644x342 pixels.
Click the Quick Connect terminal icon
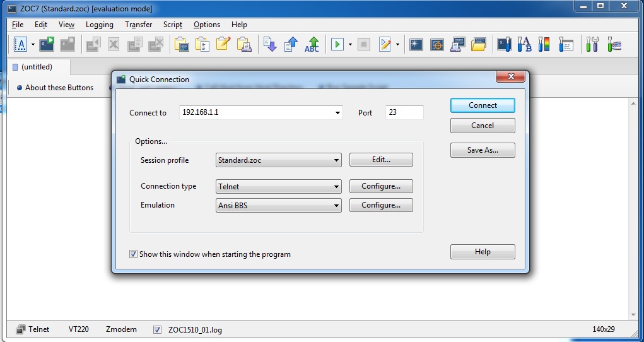click(47, 44)
